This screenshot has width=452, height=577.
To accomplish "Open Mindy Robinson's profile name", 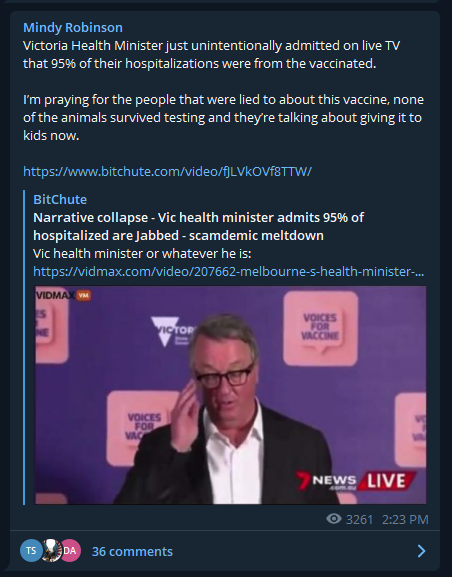I will point(73,28).
